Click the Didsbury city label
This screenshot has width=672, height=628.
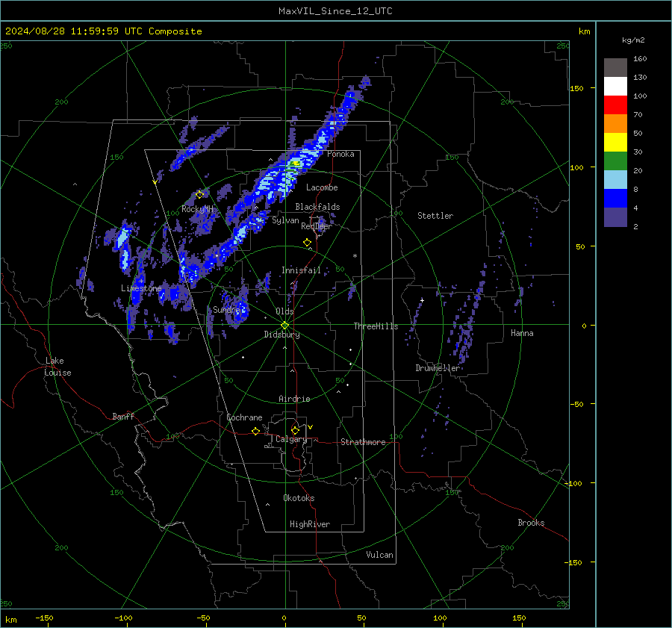point(281,335)
